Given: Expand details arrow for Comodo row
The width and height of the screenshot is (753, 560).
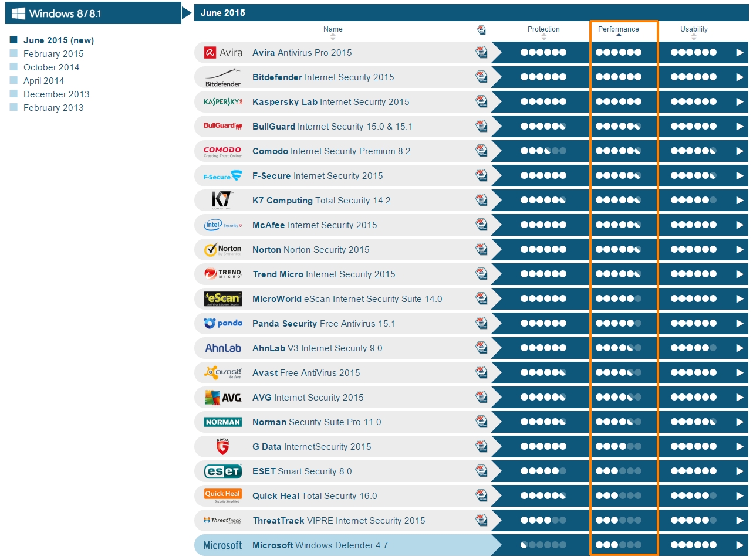Looking at the screenshot, I should (x=740, y=151).
